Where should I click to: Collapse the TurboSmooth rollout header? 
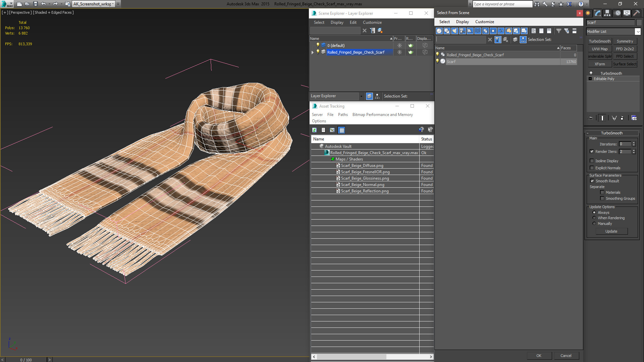tap(611, 133)
